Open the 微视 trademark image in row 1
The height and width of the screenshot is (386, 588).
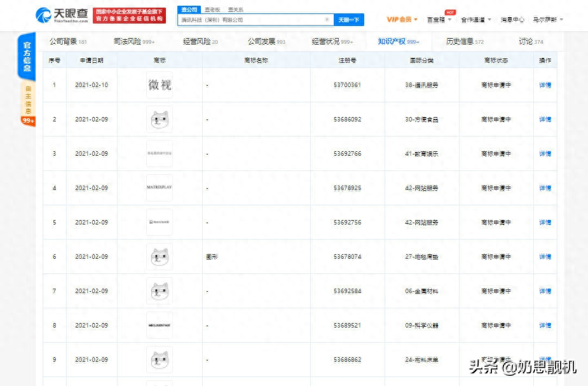click(160, 85)
